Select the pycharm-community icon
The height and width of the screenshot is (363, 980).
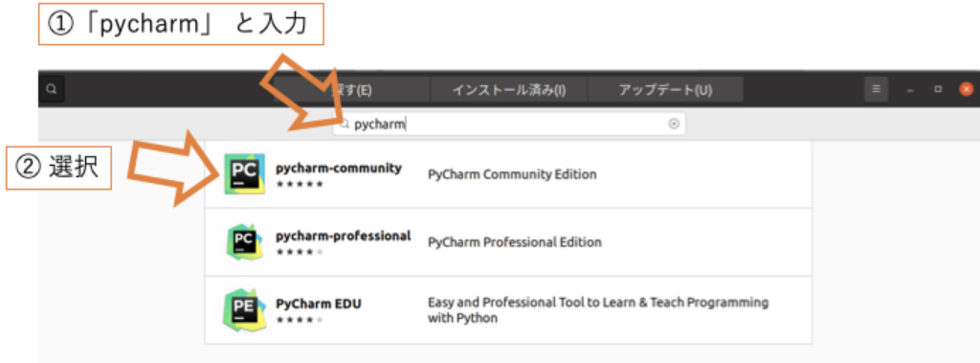[244, 174]
